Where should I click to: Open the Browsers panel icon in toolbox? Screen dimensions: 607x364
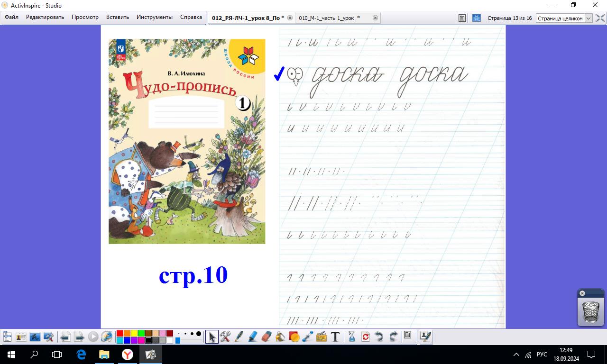[407, 335]
